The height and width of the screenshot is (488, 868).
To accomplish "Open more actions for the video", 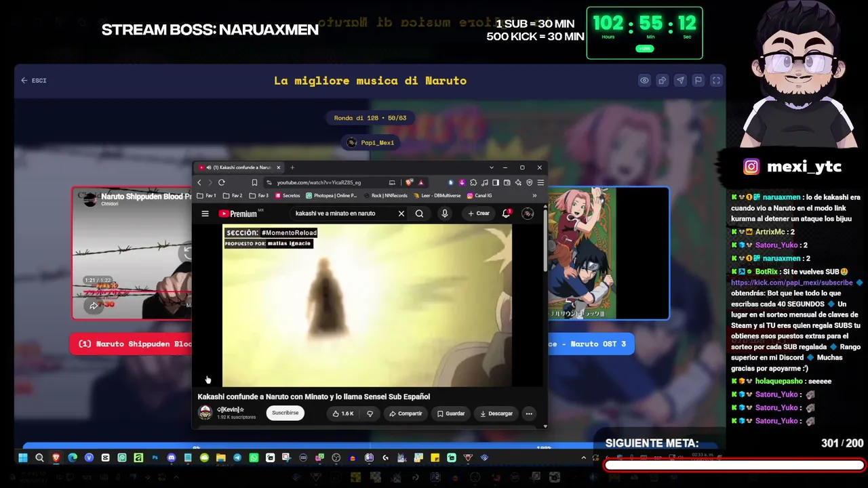I will pyautogui.click(x=529, y=413).
